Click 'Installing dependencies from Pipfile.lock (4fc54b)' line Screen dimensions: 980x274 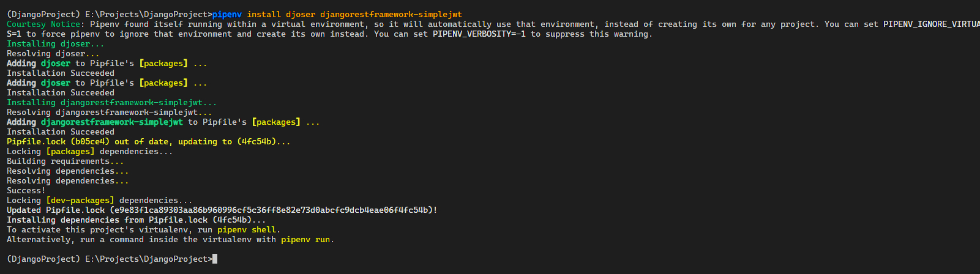137,220
